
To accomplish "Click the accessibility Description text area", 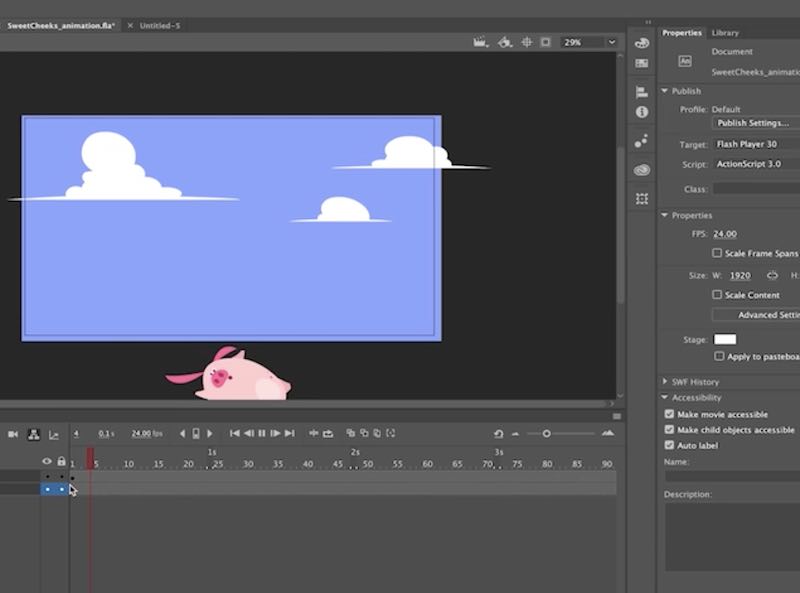I will point(732,536).
